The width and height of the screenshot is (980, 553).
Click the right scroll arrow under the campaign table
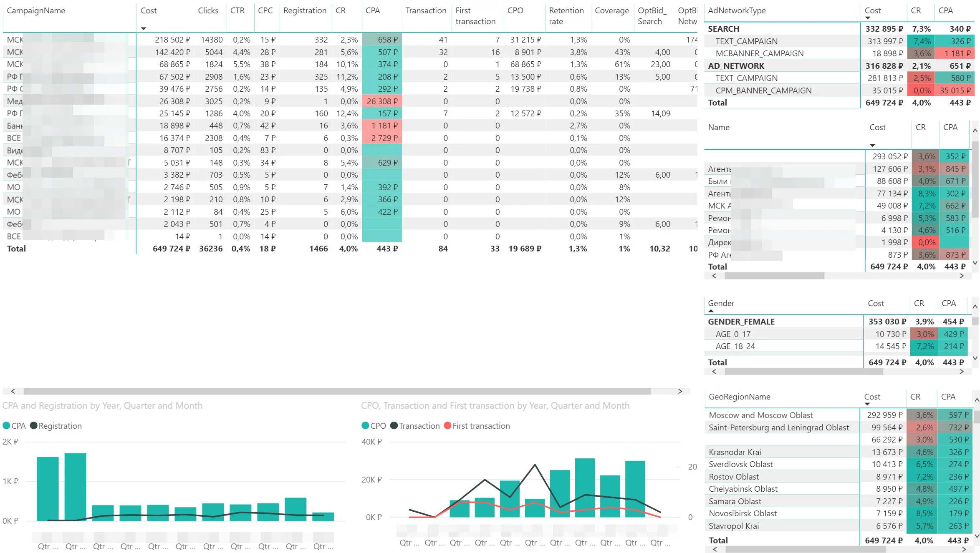[680, 391]
